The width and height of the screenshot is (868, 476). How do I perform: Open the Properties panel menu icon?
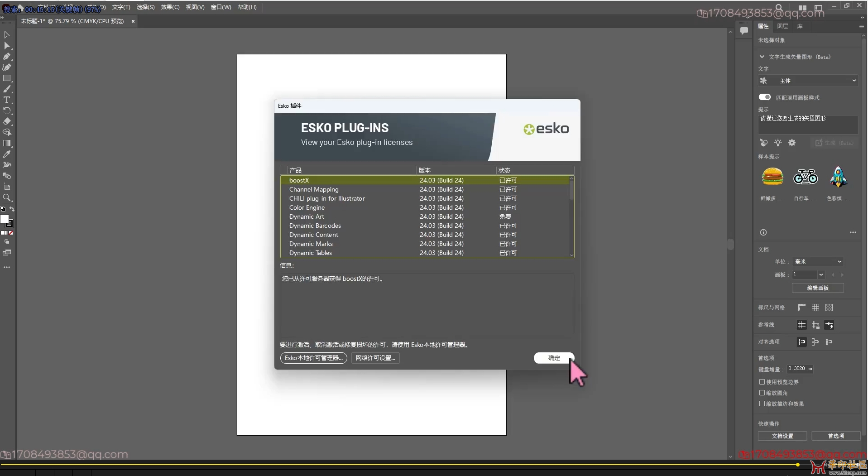coord(861,26)
